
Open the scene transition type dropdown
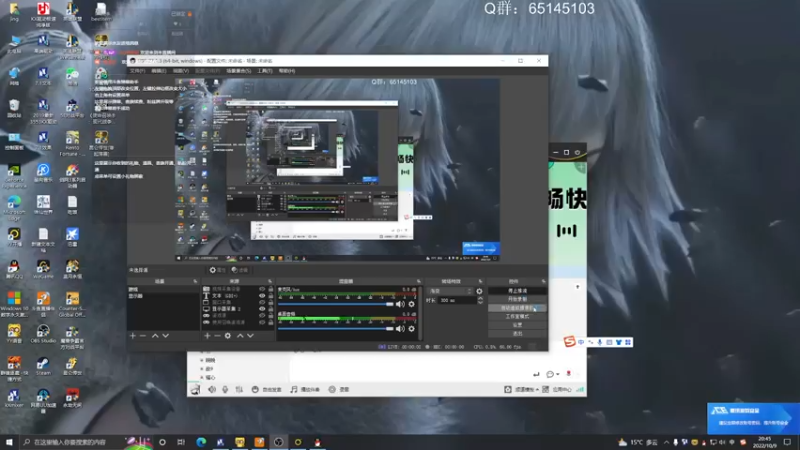(451, 291)
